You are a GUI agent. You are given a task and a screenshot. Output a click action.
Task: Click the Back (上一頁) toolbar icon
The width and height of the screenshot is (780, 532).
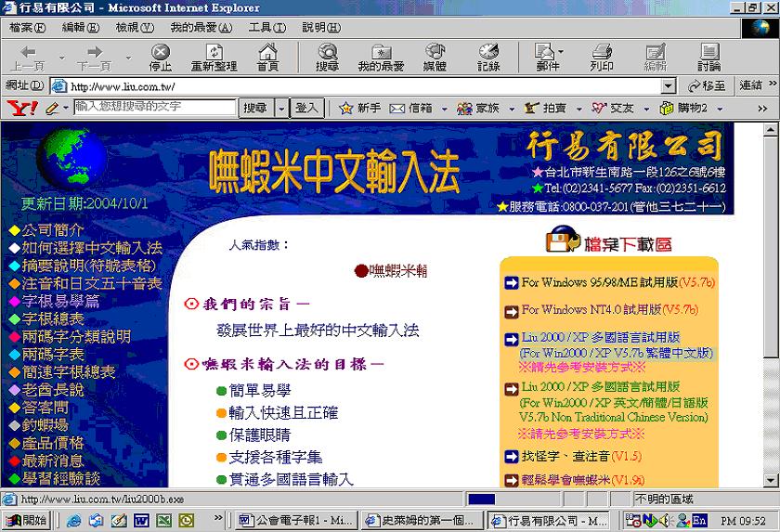click(x=29, y=58)
